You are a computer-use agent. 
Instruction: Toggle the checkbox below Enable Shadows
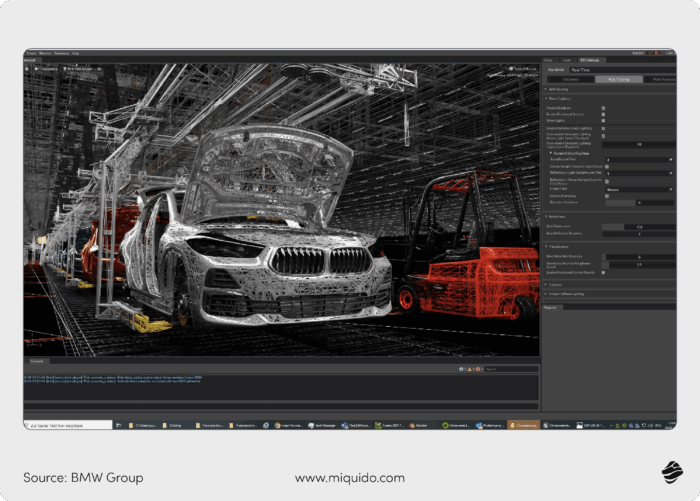603,114
